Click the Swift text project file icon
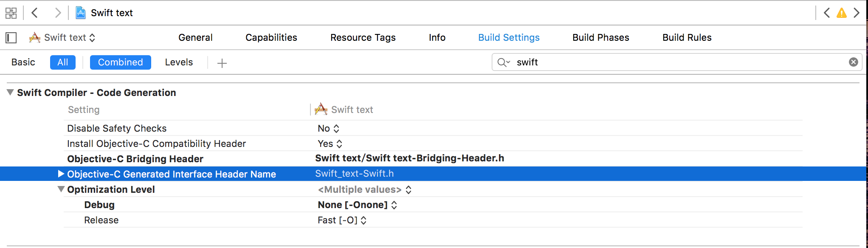The height and width of the screenshot is (248, 868). click(x=80, y=13)
